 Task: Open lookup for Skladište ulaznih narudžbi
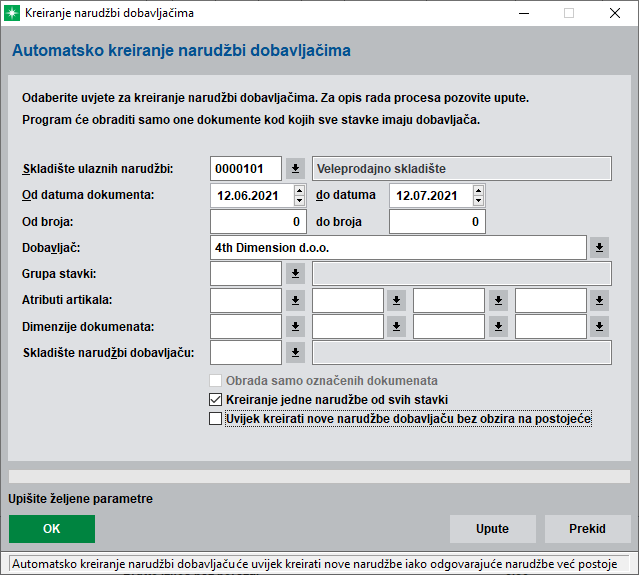pyautogui.click(x=295, y=169)
